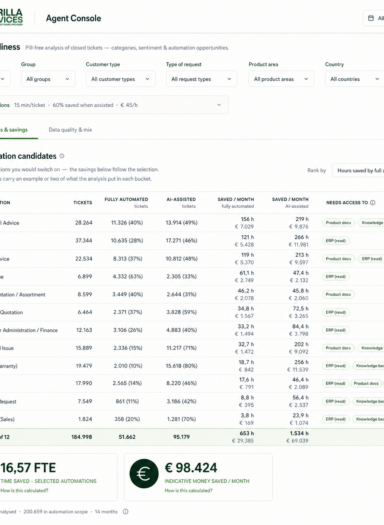Click Product docs tag in the 17.990 row
Image resolution: width=384 pixels, height=525 pixels.
click(366, 383)
